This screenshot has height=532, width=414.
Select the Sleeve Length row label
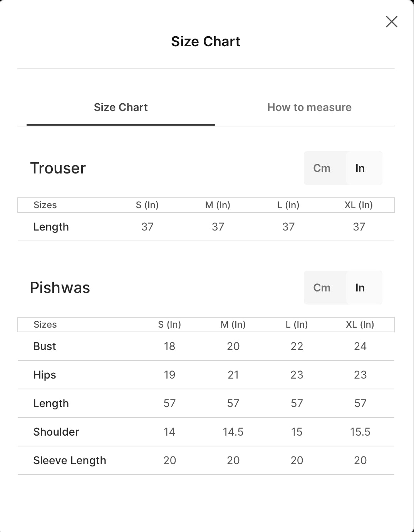pos(70,460)
